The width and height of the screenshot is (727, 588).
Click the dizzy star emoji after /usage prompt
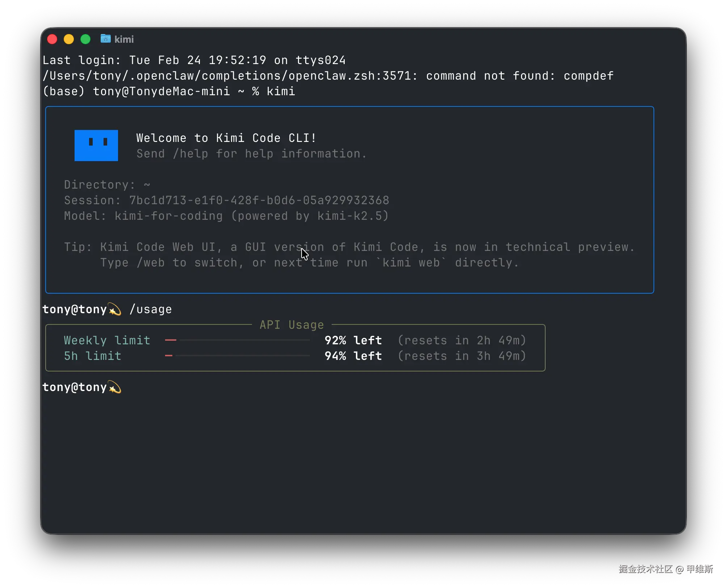click(x=115, y=310)
